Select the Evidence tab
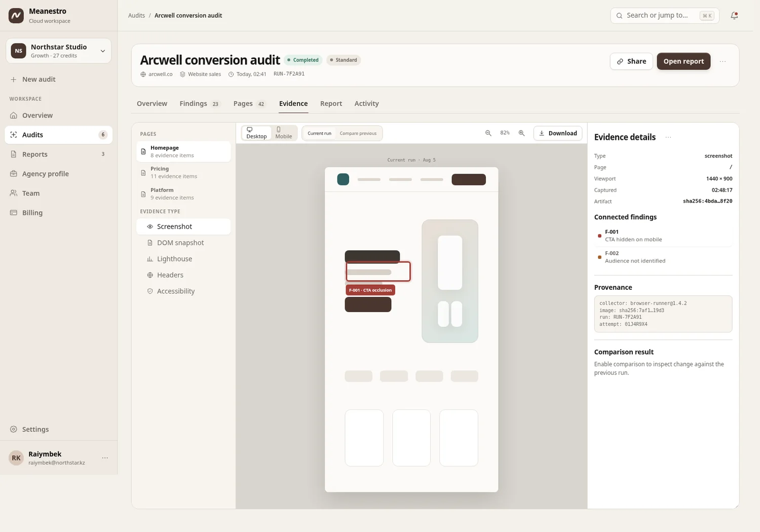760x532 pixels. coord(293,103)
